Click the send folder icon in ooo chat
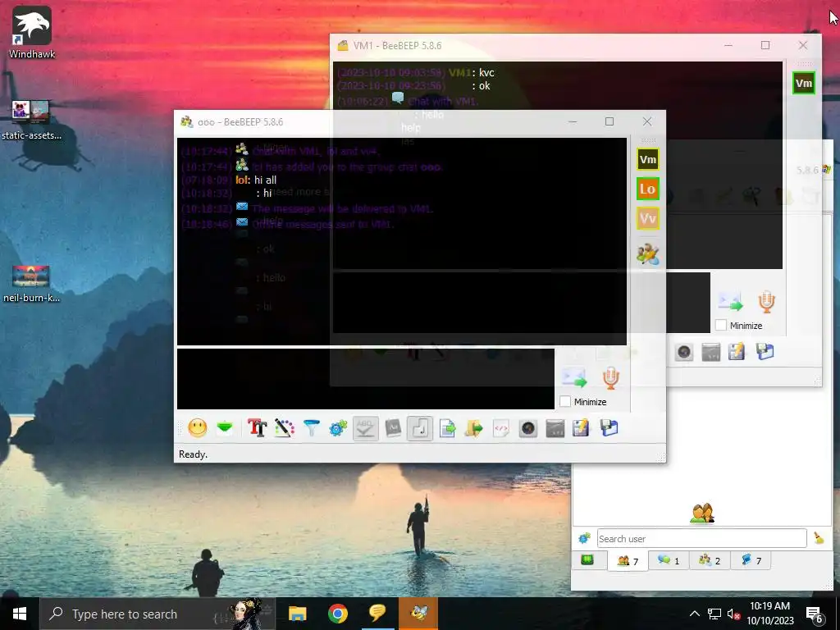The image size is (840, 630). point(473,428)
